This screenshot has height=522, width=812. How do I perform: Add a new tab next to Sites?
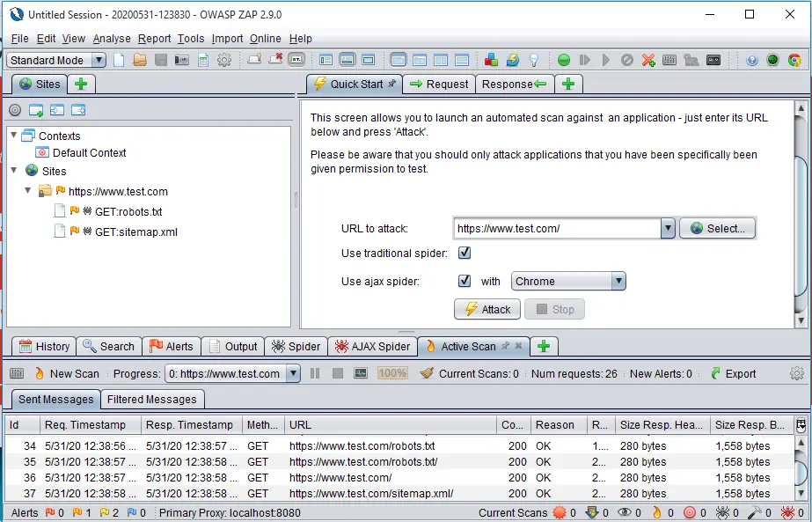click(81, 84)
